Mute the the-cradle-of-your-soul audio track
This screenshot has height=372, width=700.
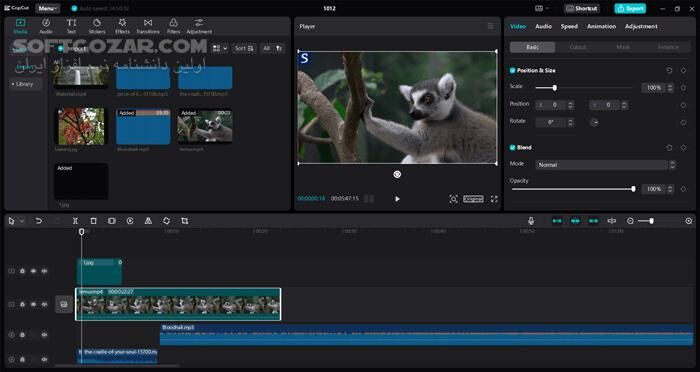click(44, 359)
